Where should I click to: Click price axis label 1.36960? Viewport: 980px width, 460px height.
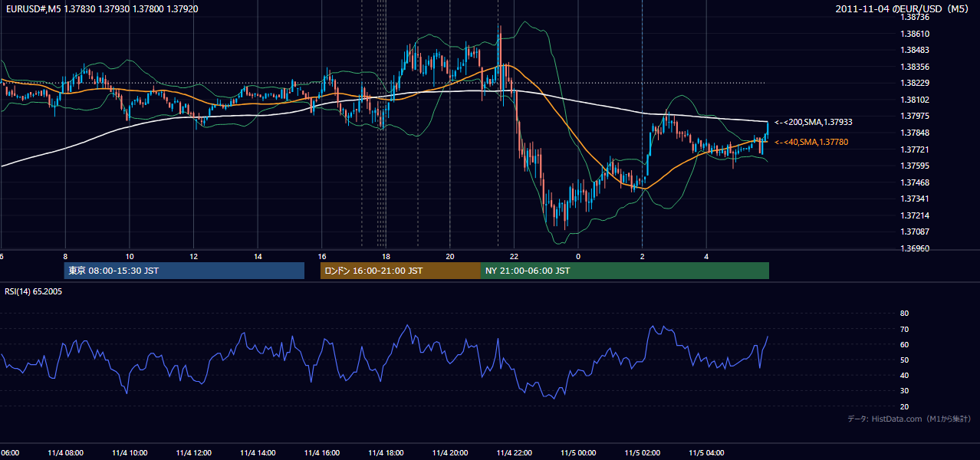915,248
